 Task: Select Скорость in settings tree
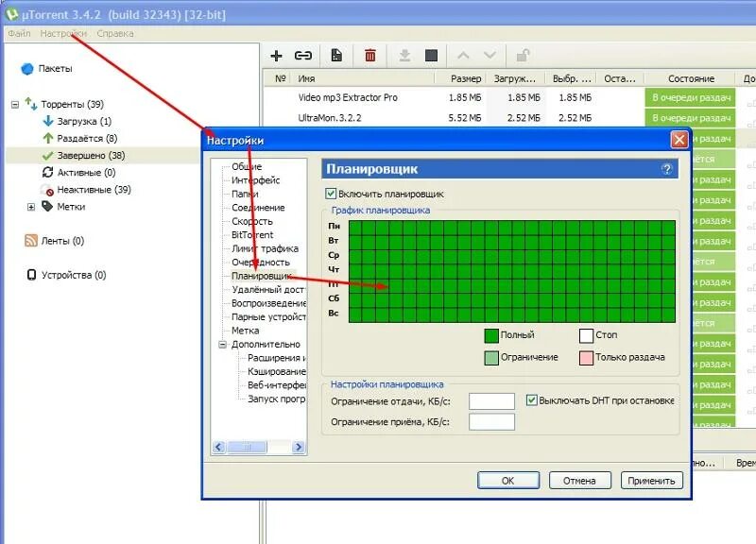pyautogui.click(x=252, y=222)
